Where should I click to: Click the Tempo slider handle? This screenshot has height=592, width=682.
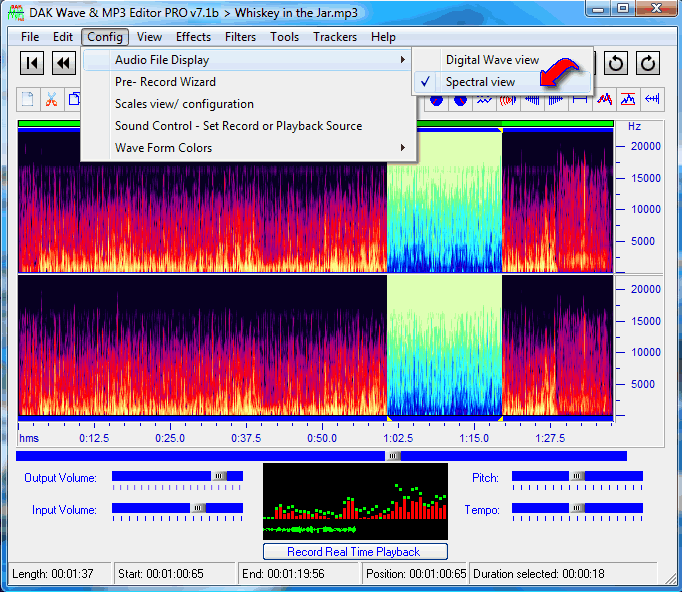pos(576,508)
